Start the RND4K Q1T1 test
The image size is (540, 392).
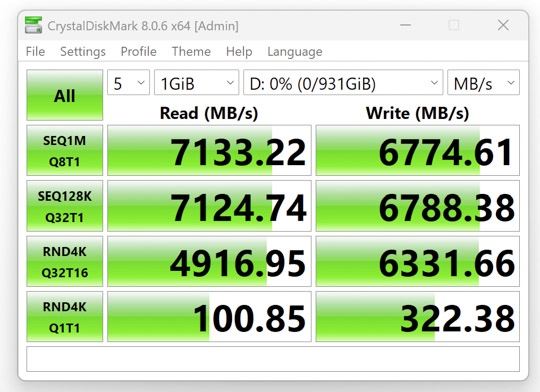65,317
